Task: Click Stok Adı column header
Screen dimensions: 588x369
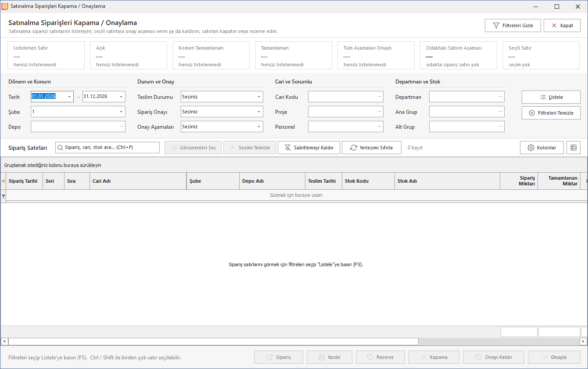Action: (447, 181)
